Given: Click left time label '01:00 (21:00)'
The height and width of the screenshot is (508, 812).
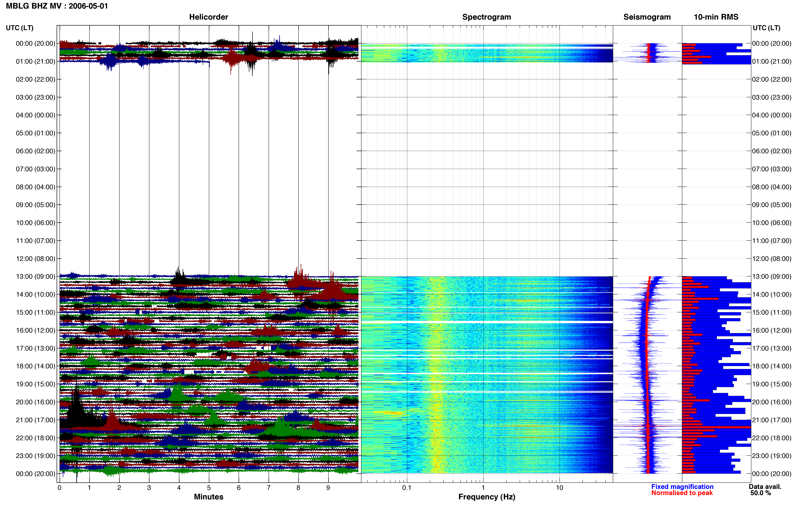Looking at the screenshot, I should tap(36, 61).
